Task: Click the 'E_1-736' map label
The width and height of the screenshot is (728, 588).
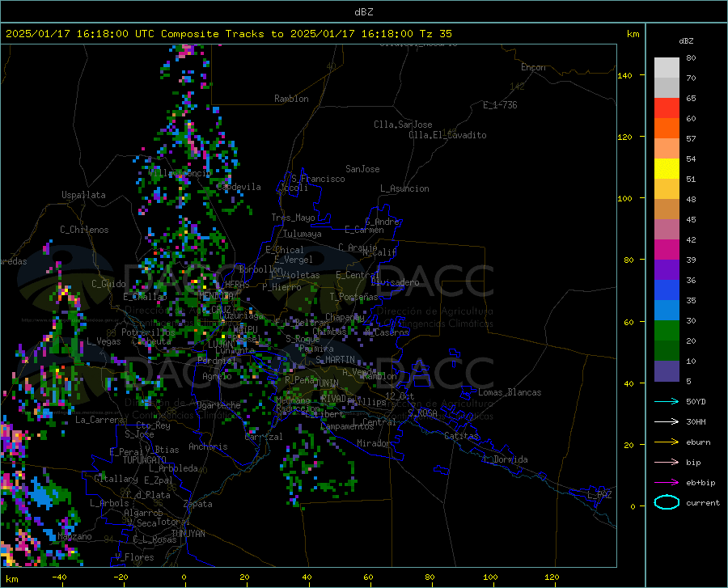Action: click(x=500, y=105)
